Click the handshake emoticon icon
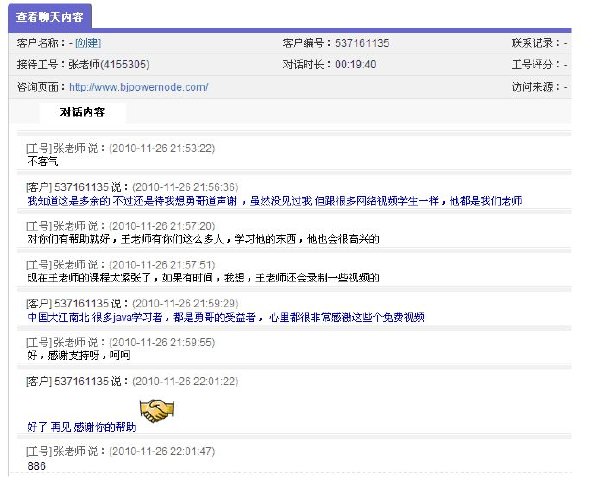 (x=157, y=411)
